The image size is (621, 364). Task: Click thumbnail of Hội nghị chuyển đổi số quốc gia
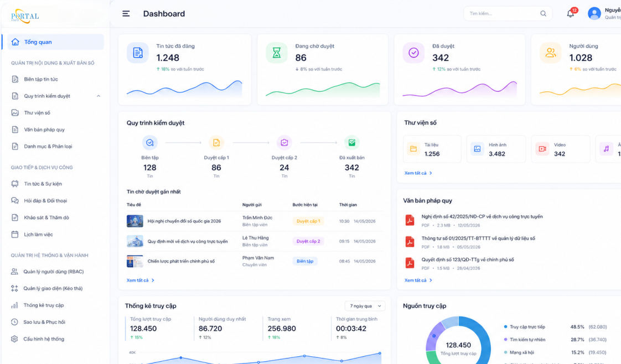coord(134,221)
